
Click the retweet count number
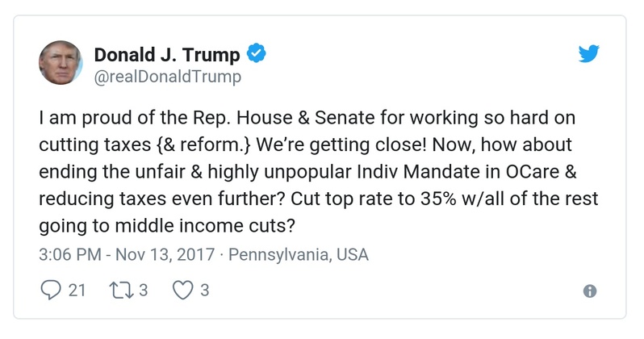coord(143,291)
